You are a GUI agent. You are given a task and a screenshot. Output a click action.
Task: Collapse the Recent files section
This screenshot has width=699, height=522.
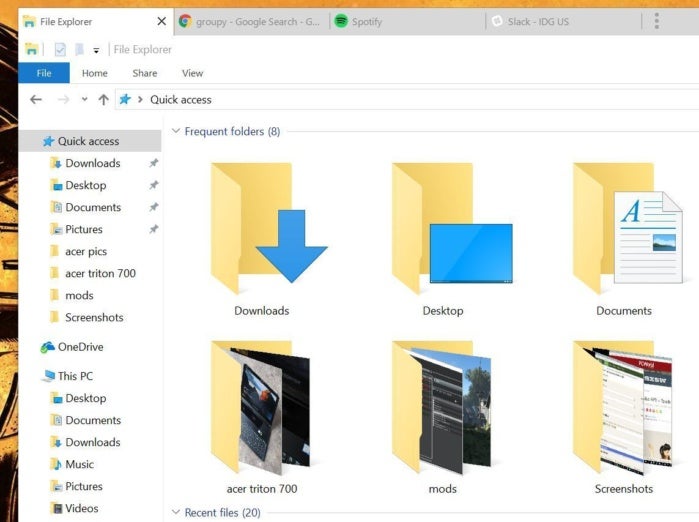(x=176, y=512)
